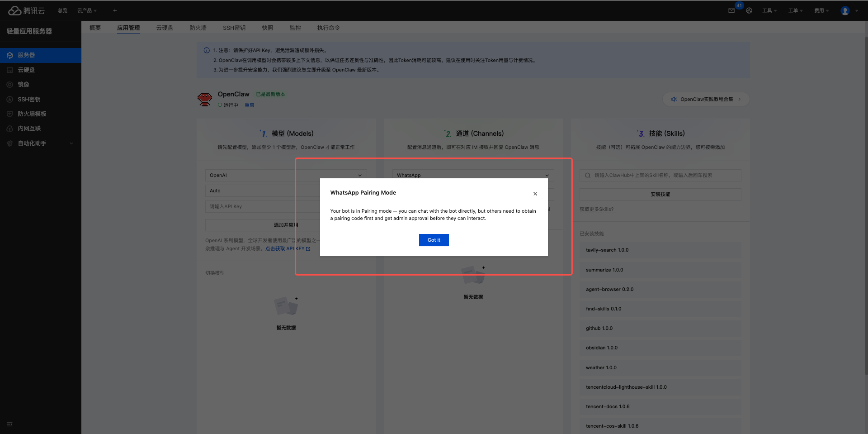Click the plus icon in top bar
Screen dimensions: 868x434
(115, 10)
